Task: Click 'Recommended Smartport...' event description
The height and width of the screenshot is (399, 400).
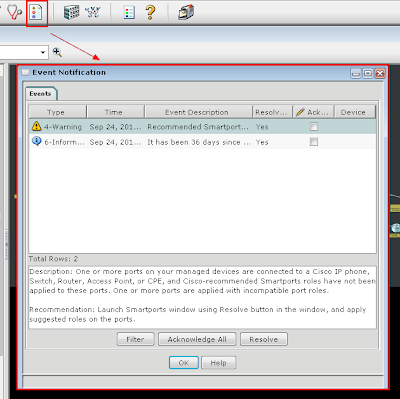Action: pos(198,127)
